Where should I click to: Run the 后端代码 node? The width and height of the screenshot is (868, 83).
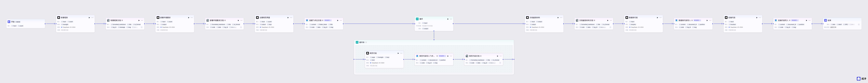(x=757, y=17)
